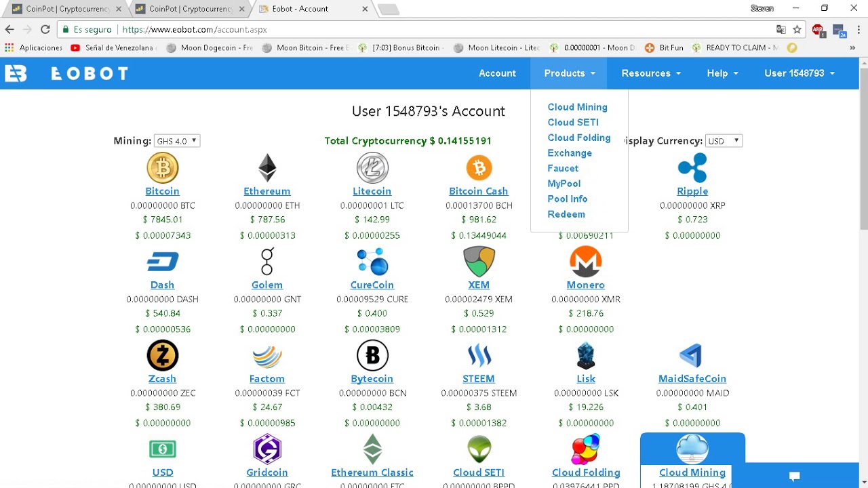Screen dimensions: 868x488
Task: Click the Gridcoin purple icon
Action: click(x=267, y=449)
